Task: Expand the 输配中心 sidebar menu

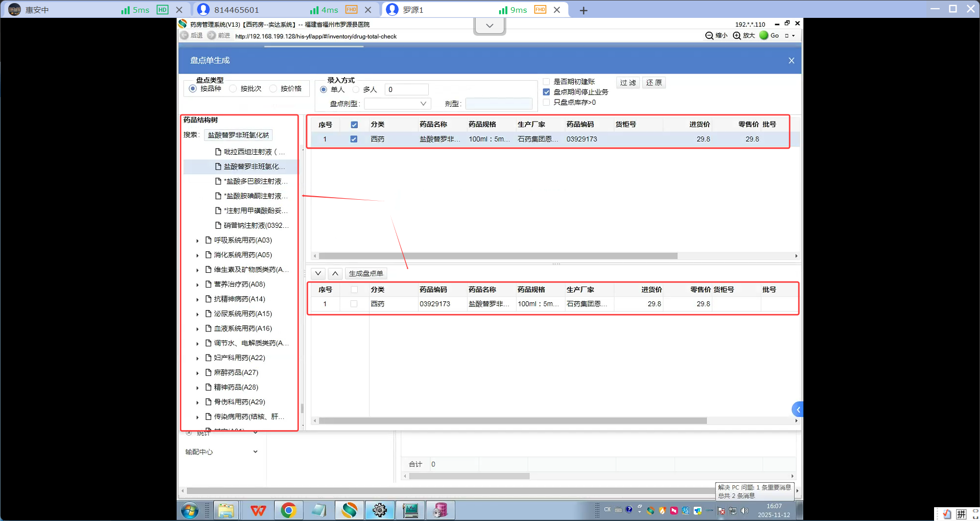Action: coord(222,452)
